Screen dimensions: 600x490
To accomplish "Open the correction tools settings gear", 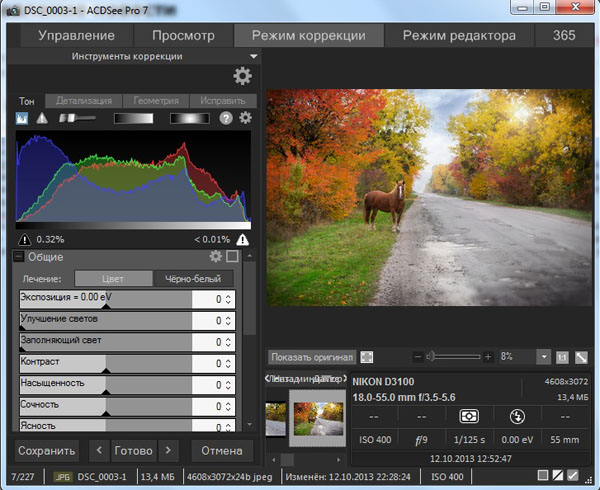I will (x=242, y=77).
